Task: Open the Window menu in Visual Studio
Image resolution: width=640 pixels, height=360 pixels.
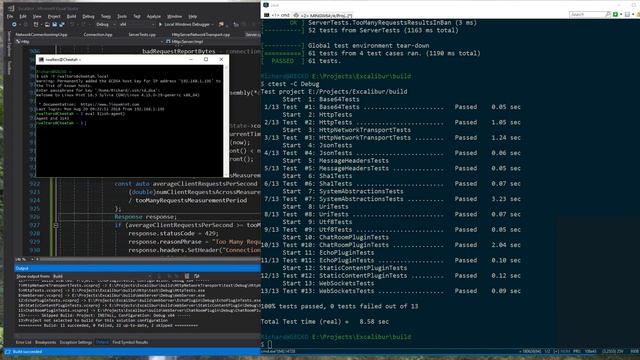Action: click(174, 16)
